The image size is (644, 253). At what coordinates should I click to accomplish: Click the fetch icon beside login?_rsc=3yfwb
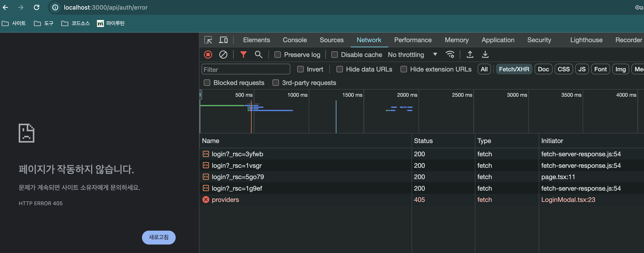coord(206,154)
